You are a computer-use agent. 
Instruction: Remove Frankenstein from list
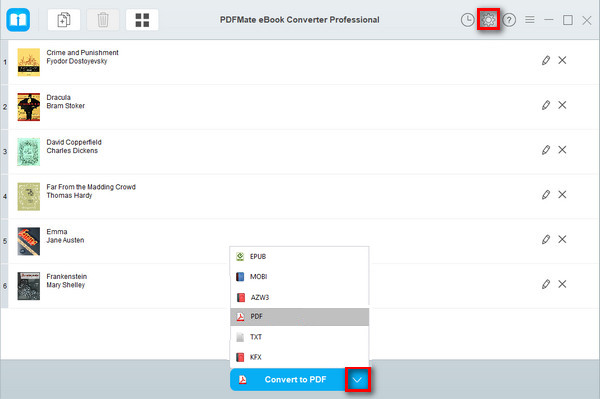click(562, 284)
